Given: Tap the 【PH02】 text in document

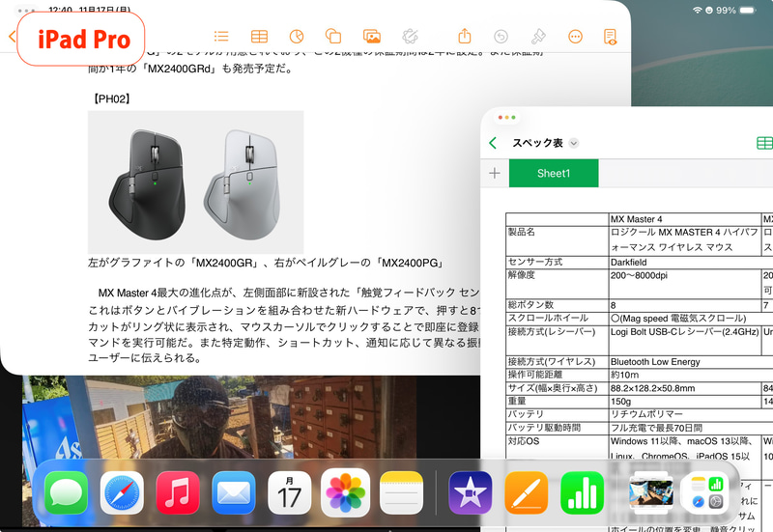Looking at the screenshot, I should (111, 99).
